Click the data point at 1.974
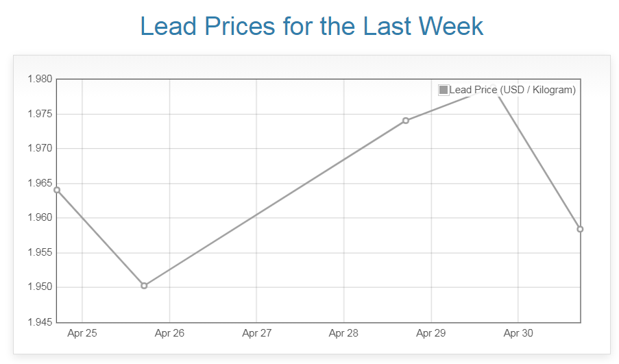Image resolution: width=619 pixels, height=364 pixels. pyautogui.click(x=406, y=121)
